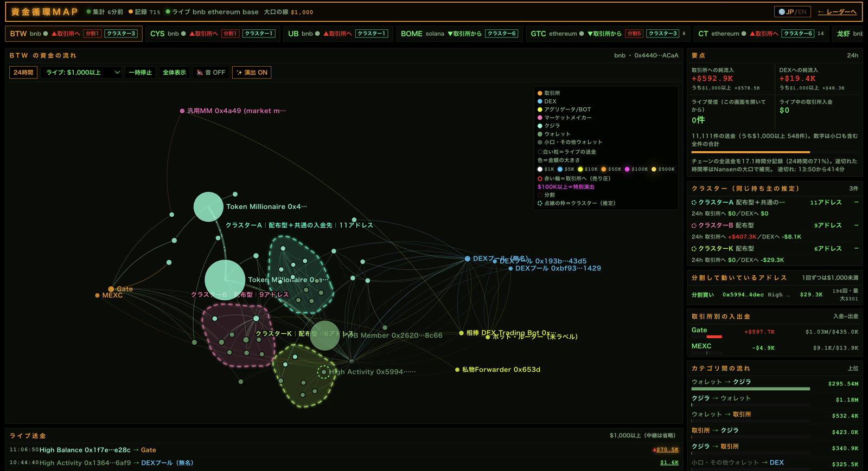Viewport: 868px width, 471px height.
Task: Open the GTC ethereum token tab
Action: (x=608, y=34)
